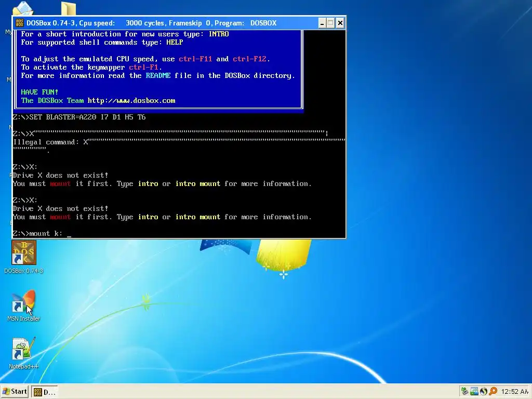Click the first 'Drive X does not exist!' line

coord(60,176)
